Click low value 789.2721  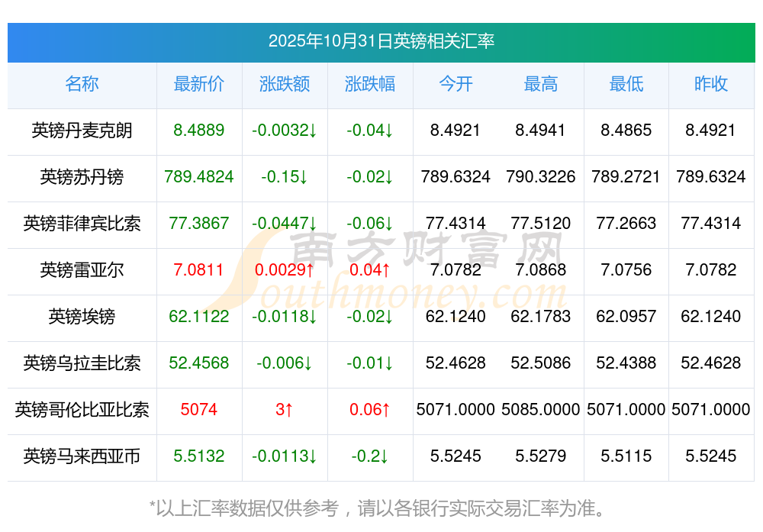coord(626,176)
